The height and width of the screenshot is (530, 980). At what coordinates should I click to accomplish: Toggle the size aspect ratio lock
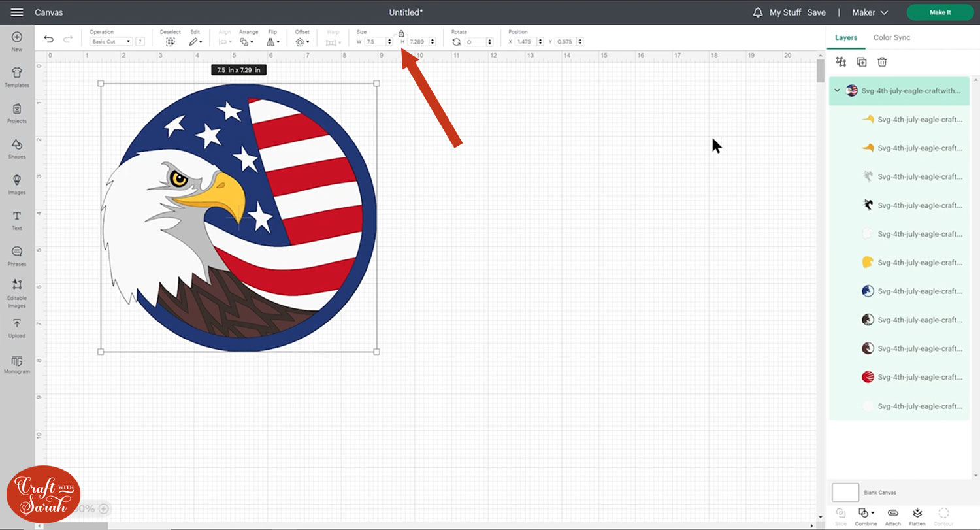(401, 33)
